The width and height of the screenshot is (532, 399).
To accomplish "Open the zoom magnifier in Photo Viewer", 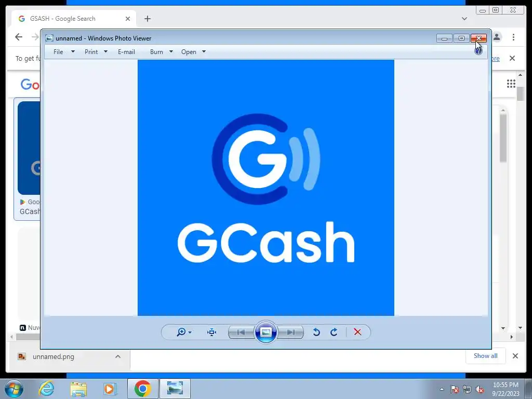I will click(x=181, y=332).
